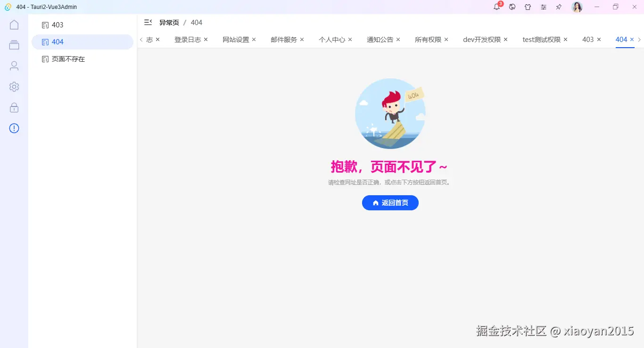Click the left tab scroll chevron

(140, 40)
